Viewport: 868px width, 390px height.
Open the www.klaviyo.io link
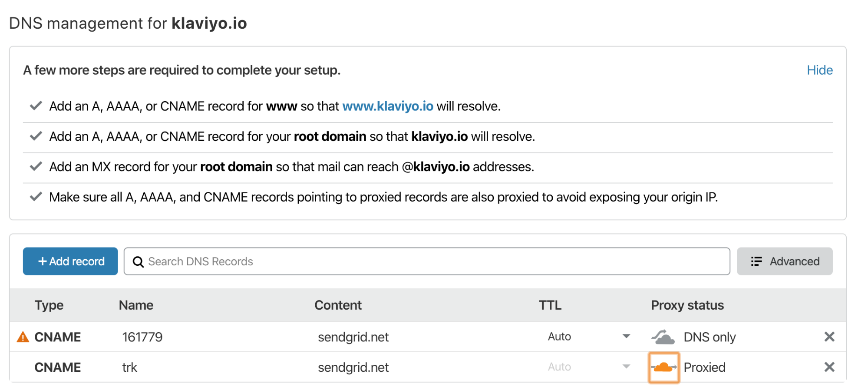388,106
